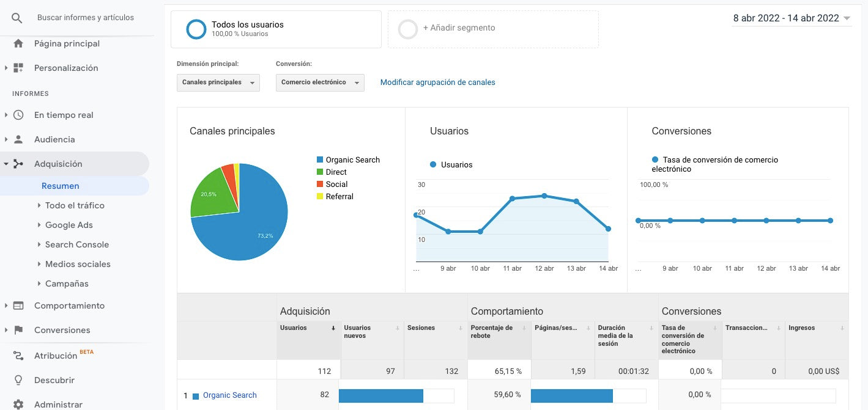
Task: Open the Organic Search channel link
Action: tap(229, 395)
